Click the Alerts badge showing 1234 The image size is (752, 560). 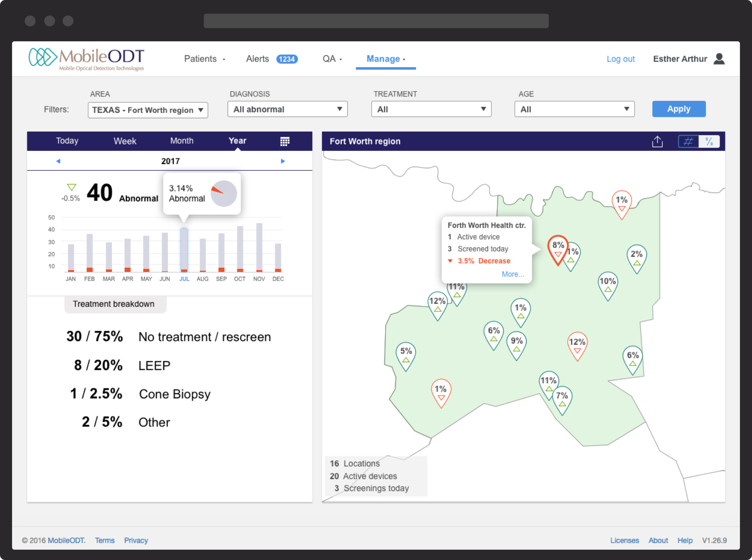[x=287, y=59]
